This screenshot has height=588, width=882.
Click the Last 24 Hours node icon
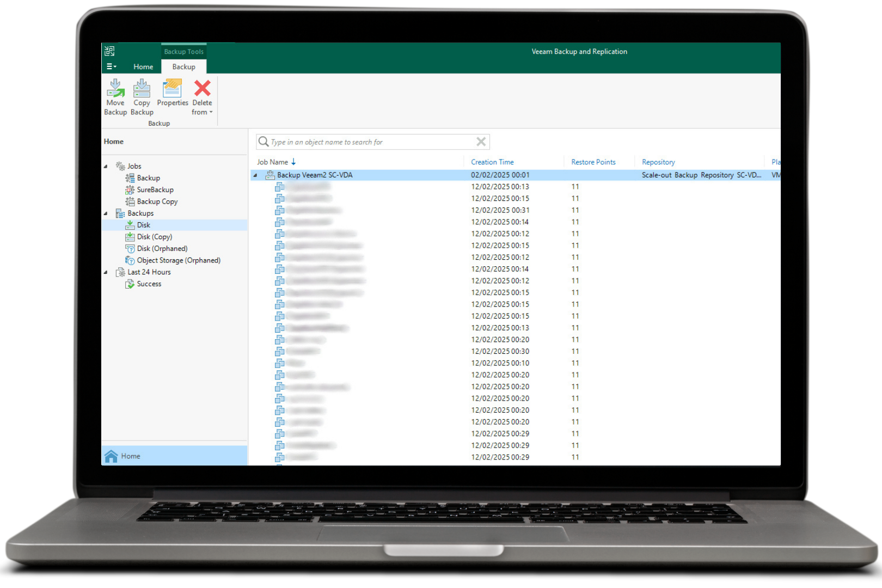tap(120, 272)
